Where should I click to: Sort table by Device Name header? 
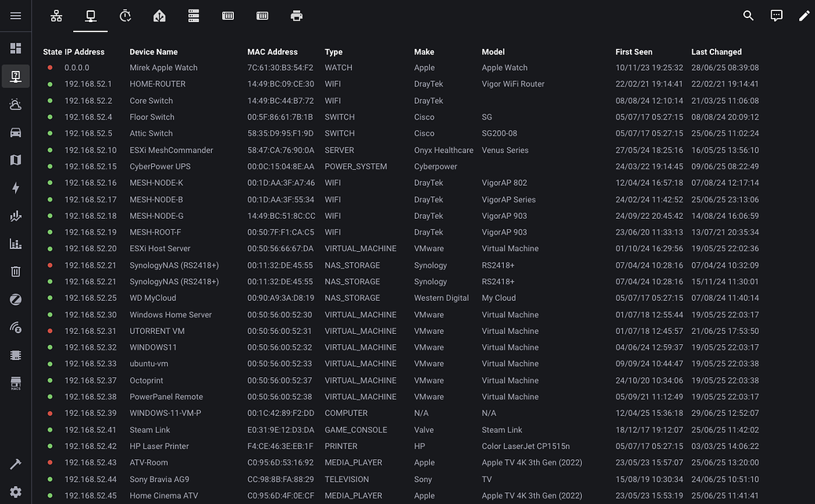(x=154, y=52)
